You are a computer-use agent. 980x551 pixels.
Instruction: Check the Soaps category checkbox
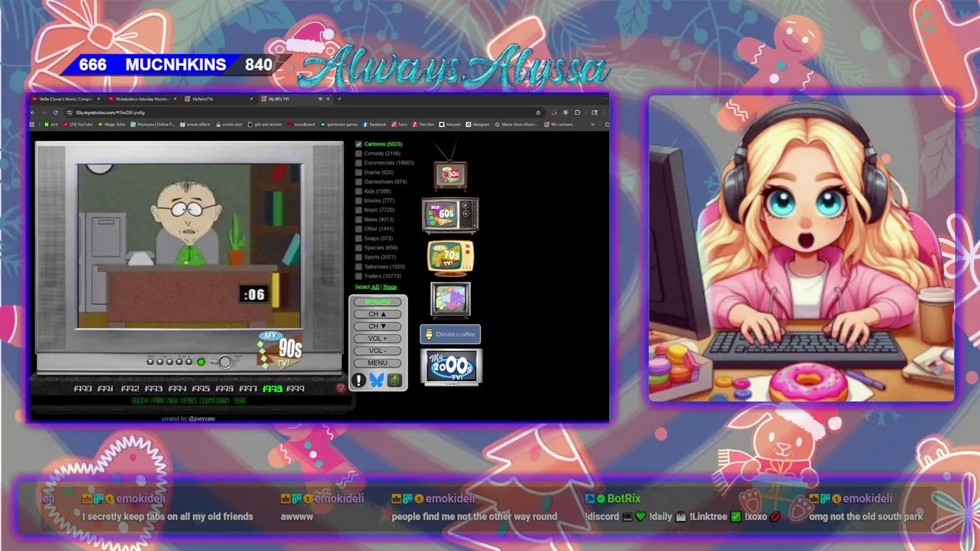click(358, 238)
